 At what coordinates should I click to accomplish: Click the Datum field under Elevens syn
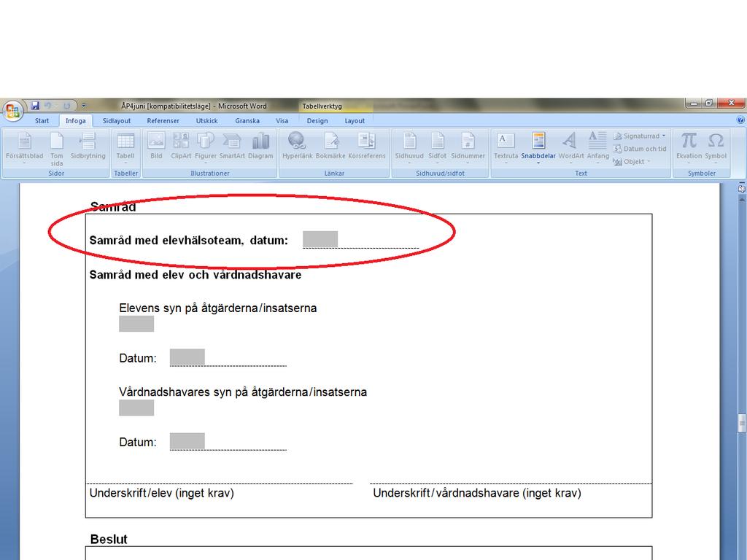tap(187, 357)
